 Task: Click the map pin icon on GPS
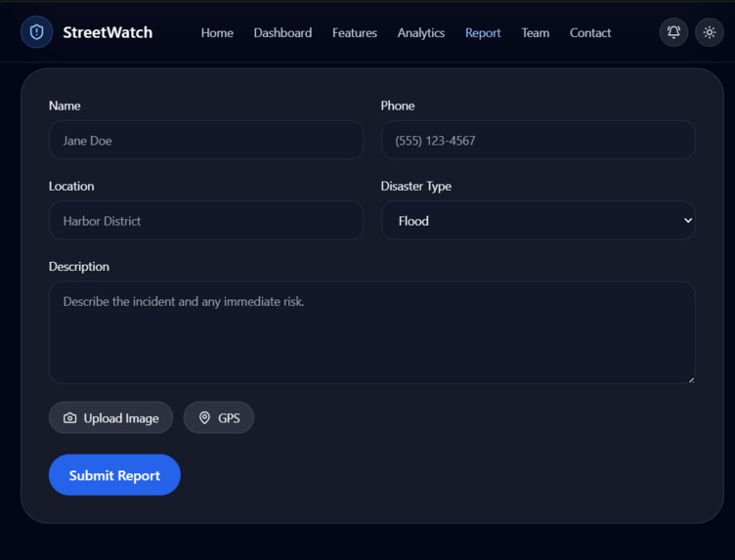tap(204, 418)
